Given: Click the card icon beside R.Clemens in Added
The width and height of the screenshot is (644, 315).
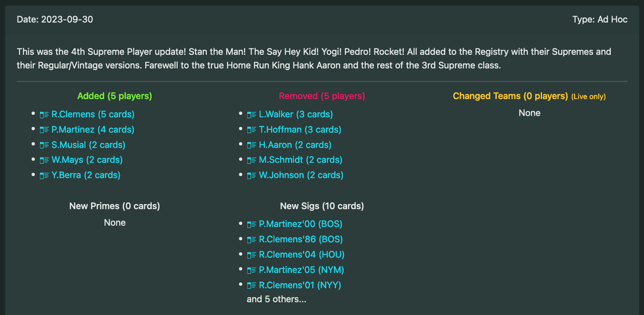Looking at the screenshot, I should pyautogui.click(x=44, y=114).
